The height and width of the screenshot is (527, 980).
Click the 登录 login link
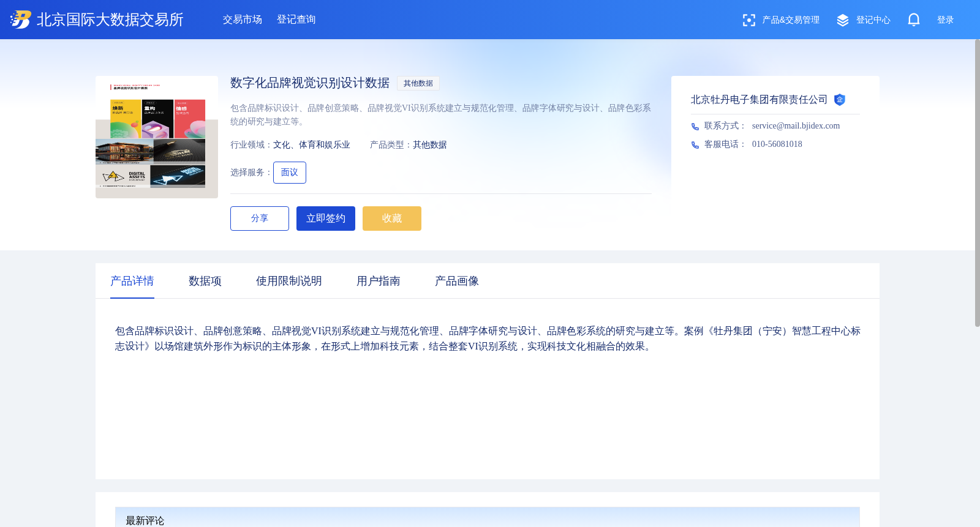point(946,20)
